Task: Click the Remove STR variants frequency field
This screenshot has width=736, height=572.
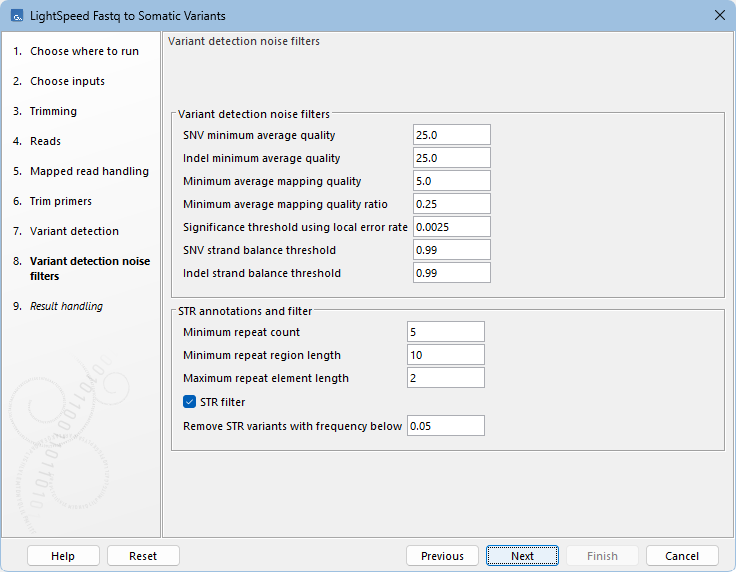Action: pos(446,426)
